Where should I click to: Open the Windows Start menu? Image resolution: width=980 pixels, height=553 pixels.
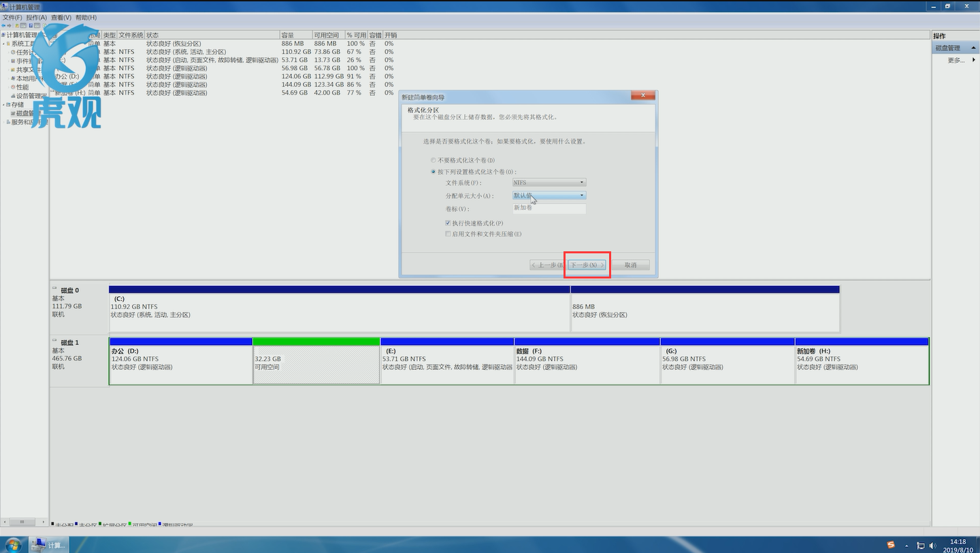(x=13, y=545)
